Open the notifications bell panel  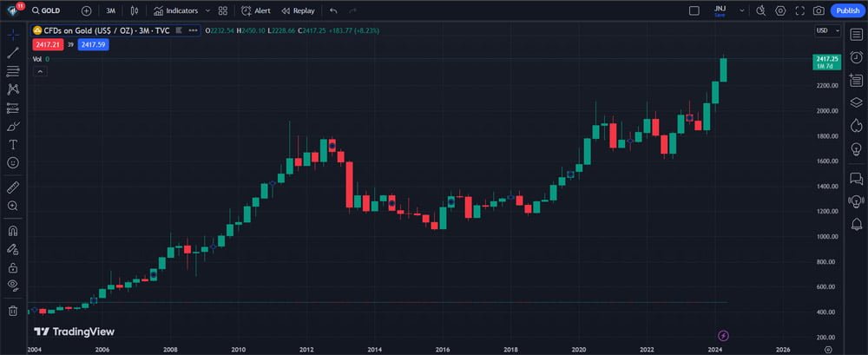pos(857,224)
